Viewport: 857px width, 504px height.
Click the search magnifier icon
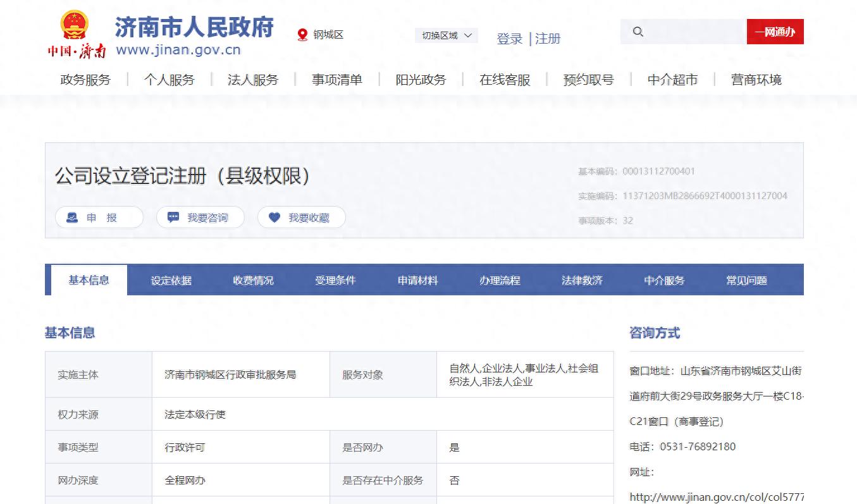coord(638,32)
